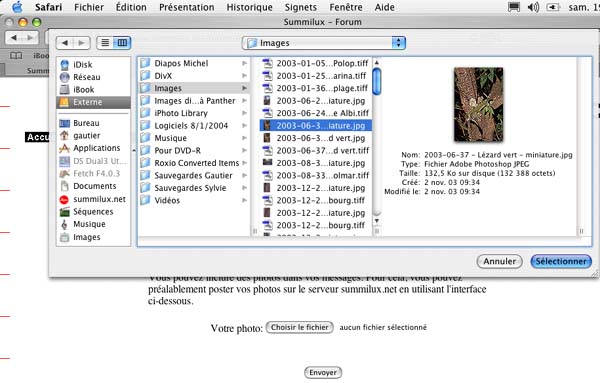
Task: Open the Images location popup menu
Action: pos(323,43)
